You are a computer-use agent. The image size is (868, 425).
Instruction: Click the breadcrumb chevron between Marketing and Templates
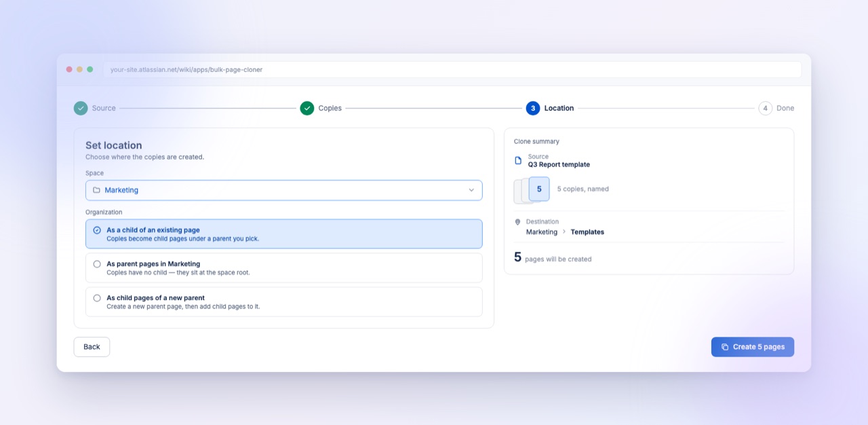564,232
